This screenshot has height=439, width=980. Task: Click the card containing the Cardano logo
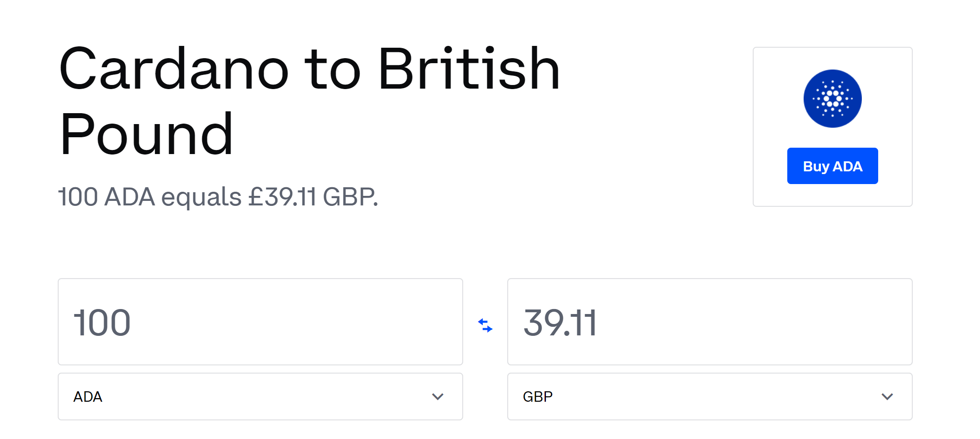coord(832,127)
